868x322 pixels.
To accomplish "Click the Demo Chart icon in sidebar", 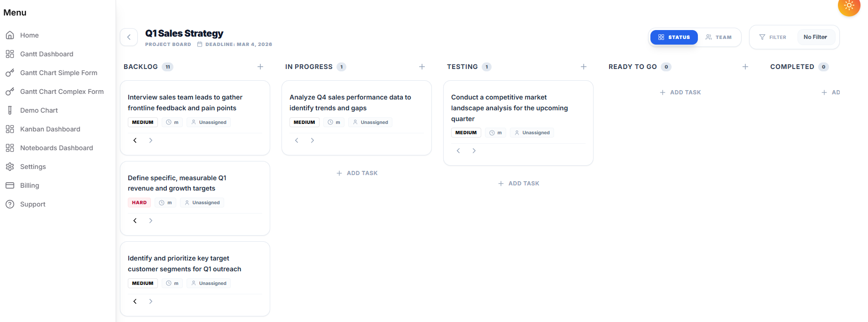I will tap(10, 110).
